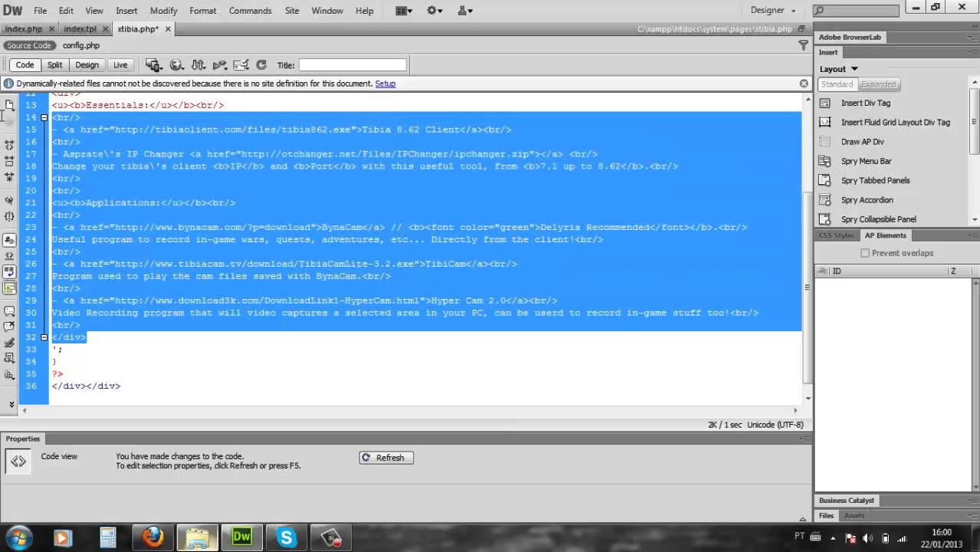Show more coding toolbar tools chevron
This screenshot has height=552, width=980.
coord(11,403)
